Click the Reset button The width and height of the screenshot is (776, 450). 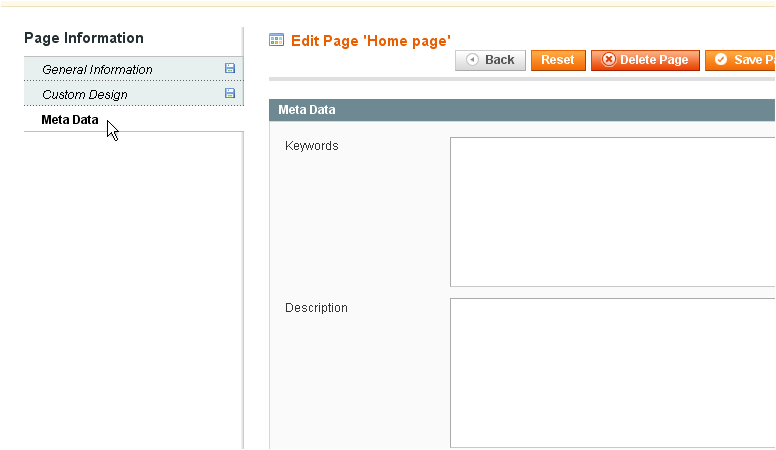pyautogui.click(x=558, y=60)
